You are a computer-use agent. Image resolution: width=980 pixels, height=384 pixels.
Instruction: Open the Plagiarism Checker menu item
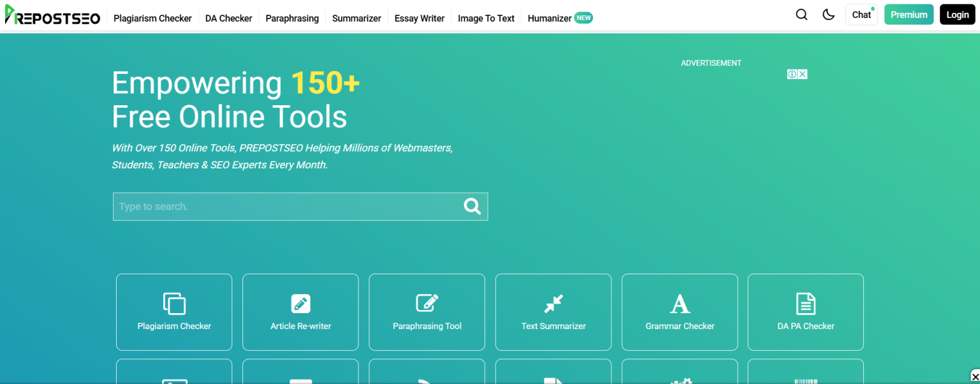tap(152, 18)
